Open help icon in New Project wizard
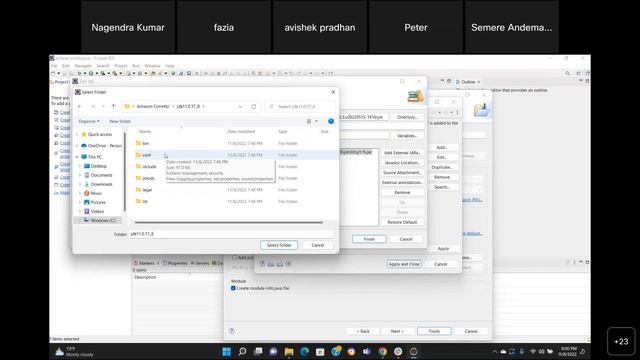The height and width of the screenshot is (360, 640). 231,331
